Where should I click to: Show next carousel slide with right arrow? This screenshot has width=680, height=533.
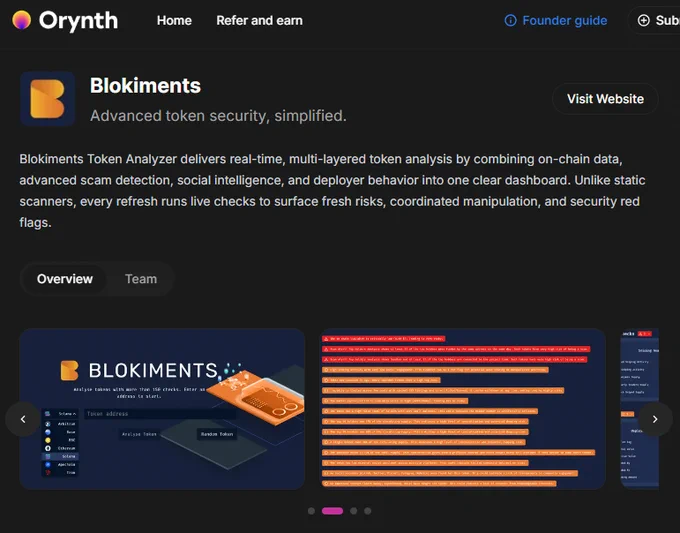655,419
